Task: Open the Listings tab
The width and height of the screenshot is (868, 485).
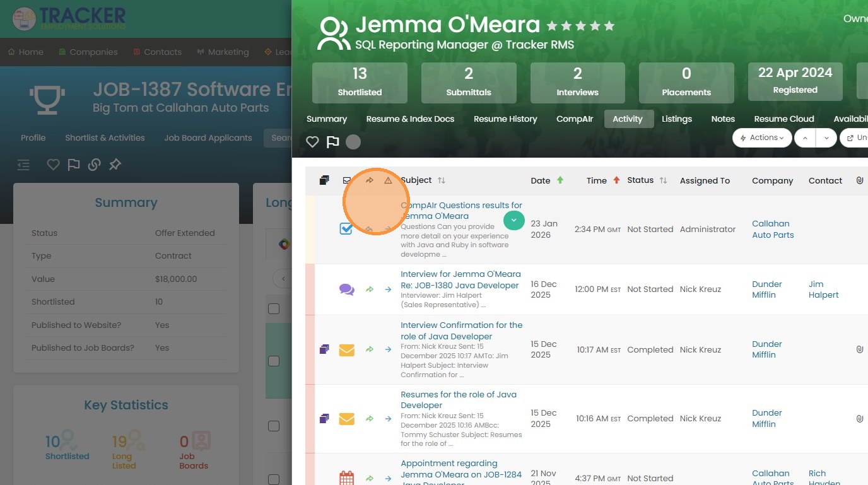Action: [x=677, y=119]
